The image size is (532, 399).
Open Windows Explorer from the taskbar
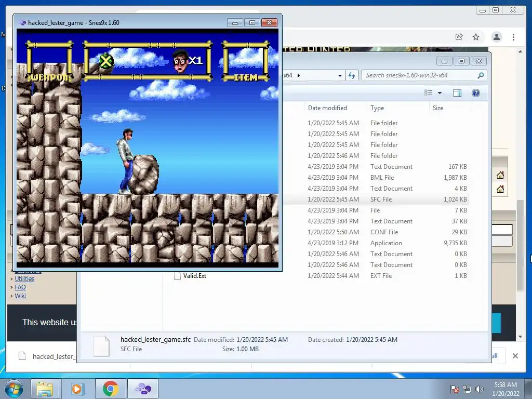pos(45,389)
